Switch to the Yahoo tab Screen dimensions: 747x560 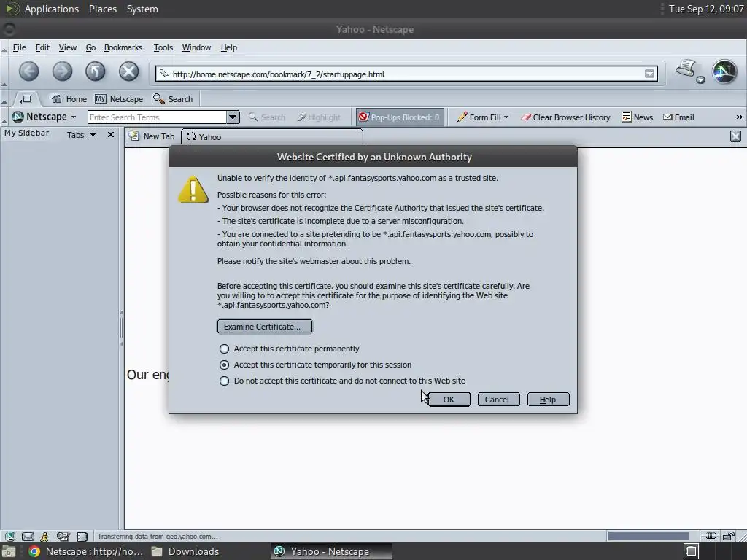click(x=271, y=136)
